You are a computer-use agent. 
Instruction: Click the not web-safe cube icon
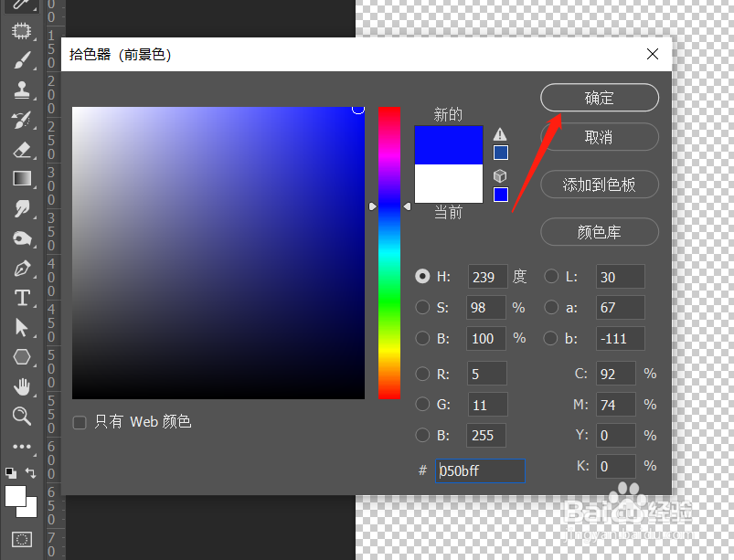pos(500,176)
